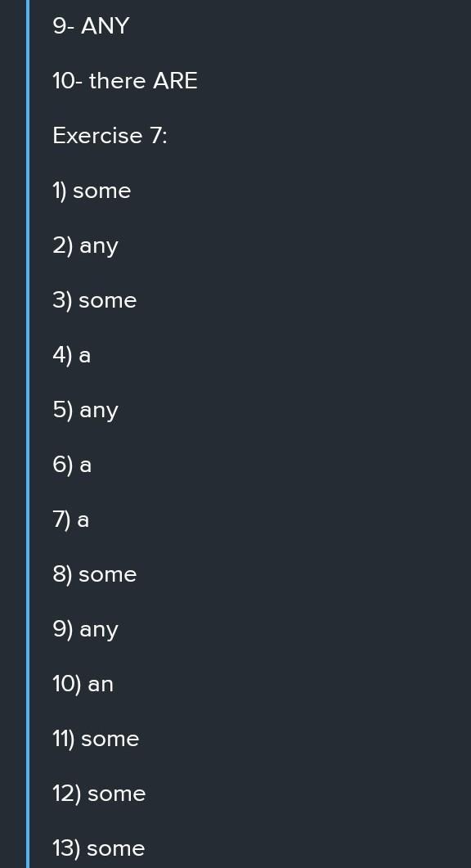Click answer '10) an'
Image resolution: width=471 pixels, height=868 pixels.
[83, 684]
